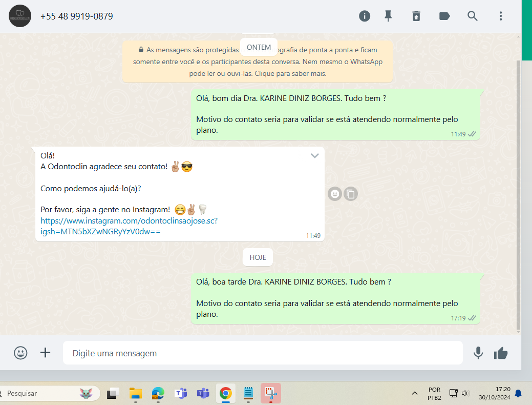Open the Notepad taskbar icon
This screenshot has height=405, width=532.
pos(248,393)
